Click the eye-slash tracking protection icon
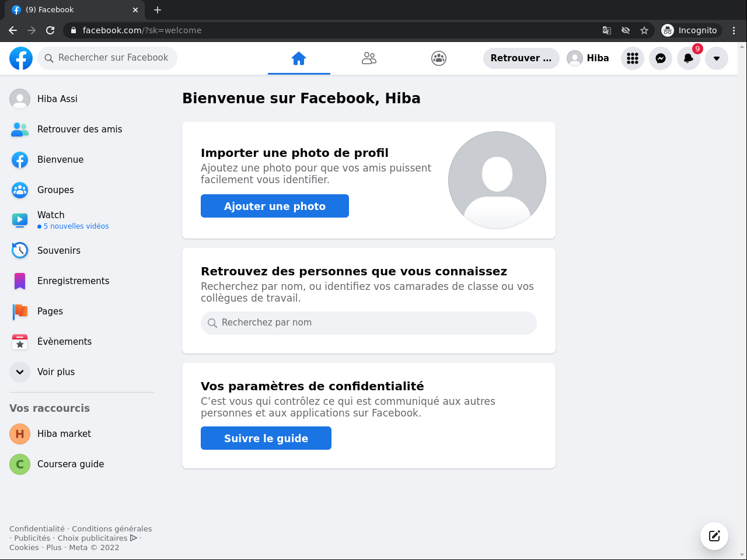 (x=626, y=30)
